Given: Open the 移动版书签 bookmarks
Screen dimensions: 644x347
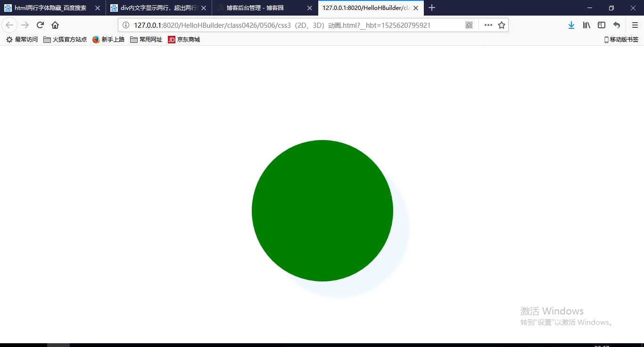Looking at the screenshot, I should [621, 40].
